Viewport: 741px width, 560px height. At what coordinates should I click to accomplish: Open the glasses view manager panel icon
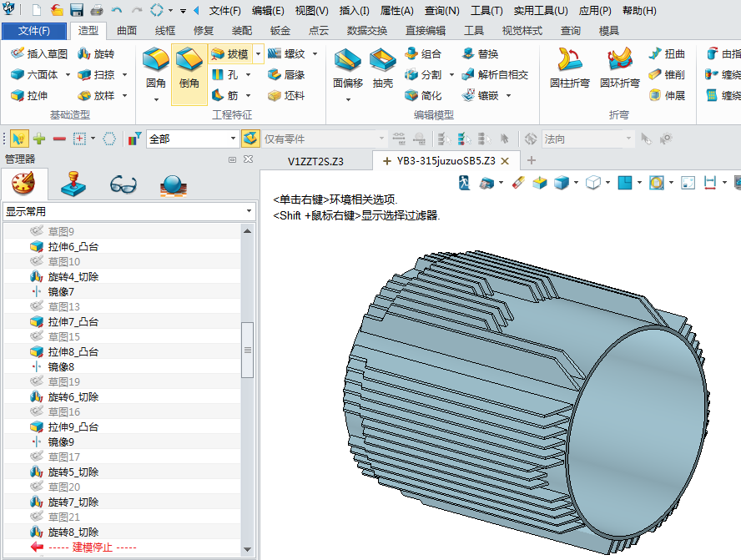pyautogui.click(x=123, y=184)
